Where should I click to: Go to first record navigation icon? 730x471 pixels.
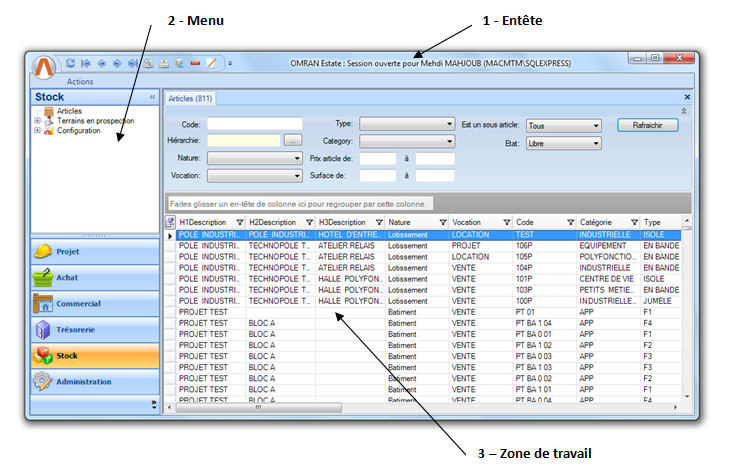[86, 62]
